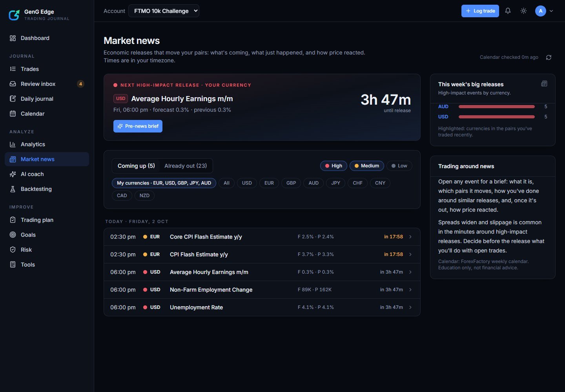The width and height of the screenshot is (565, 392).
Task: Toggle light theme with sun icon
Action: coord(523,11)
